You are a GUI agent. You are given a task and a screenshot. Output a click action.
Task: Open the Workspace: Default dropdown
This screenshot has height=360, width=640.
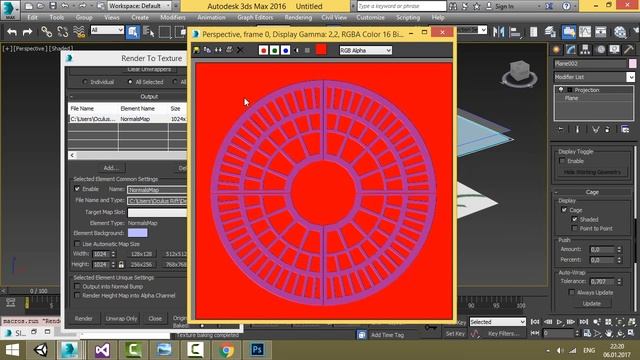click(140, 6)
